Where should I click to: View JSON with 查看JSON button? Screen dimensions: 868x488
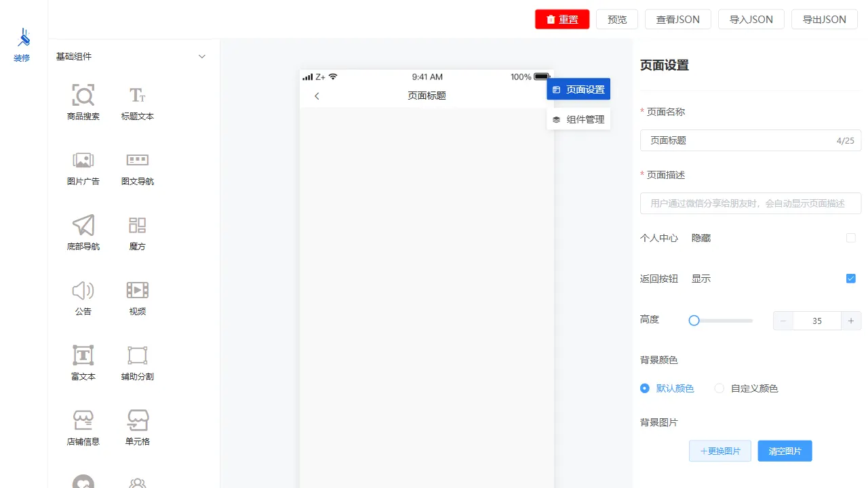(678, 19)
